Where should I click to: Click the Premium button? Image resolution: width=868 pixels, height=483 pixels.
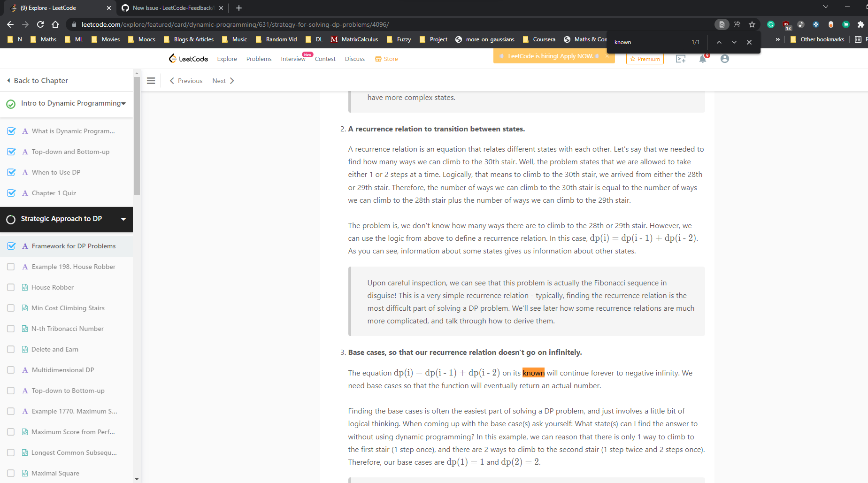click(x=645, y=59)
